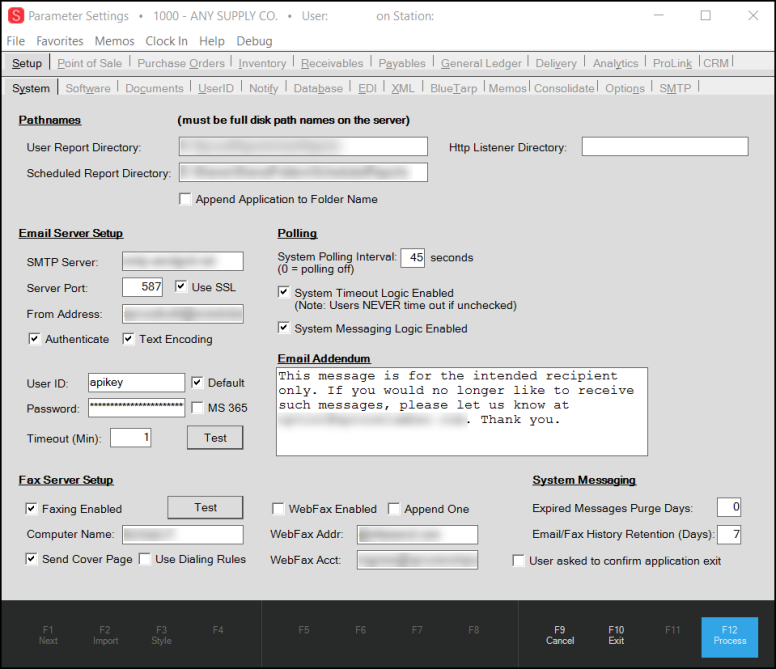
Task: Click Email/Fax History Retention days field
Action: (x=728, y=534)
